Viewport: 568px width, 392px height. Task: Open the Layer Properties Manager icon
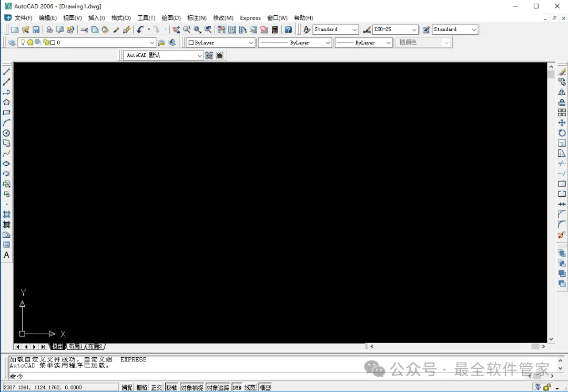pos(12,43)
